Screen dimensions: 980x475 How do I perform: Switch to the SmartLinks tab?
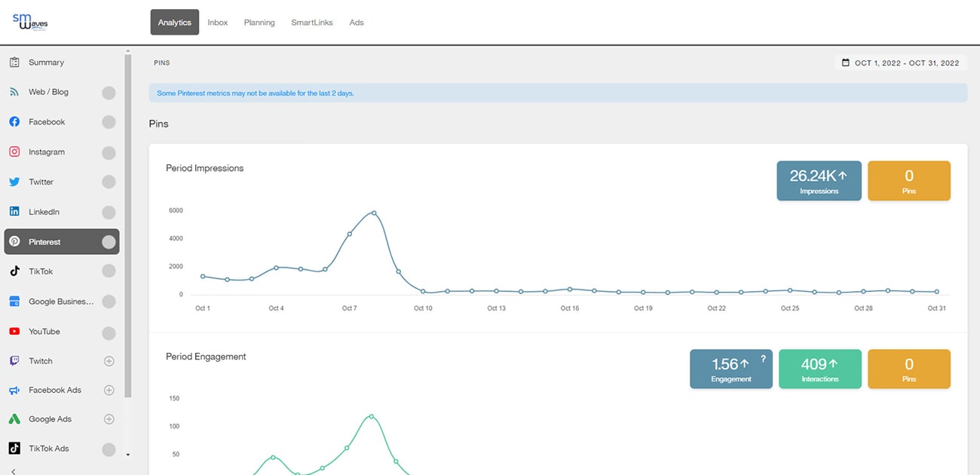click(x=312, y=23)
